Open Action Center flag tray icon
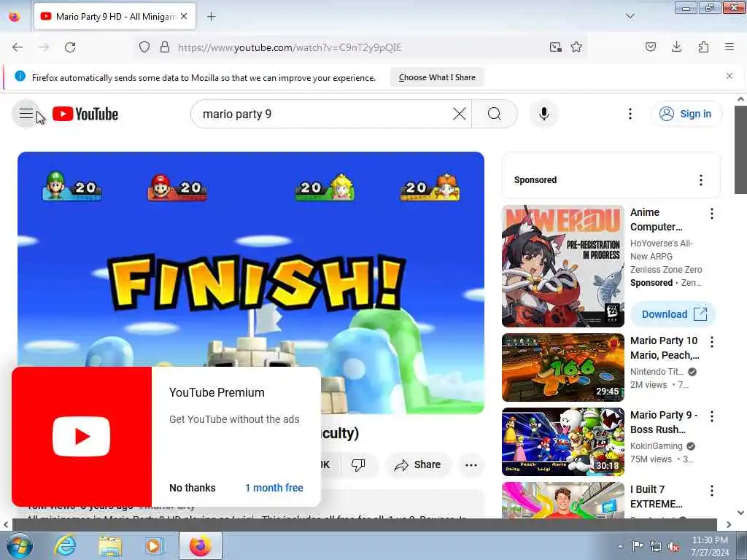747x560 pixels. [x=638, y=545]
